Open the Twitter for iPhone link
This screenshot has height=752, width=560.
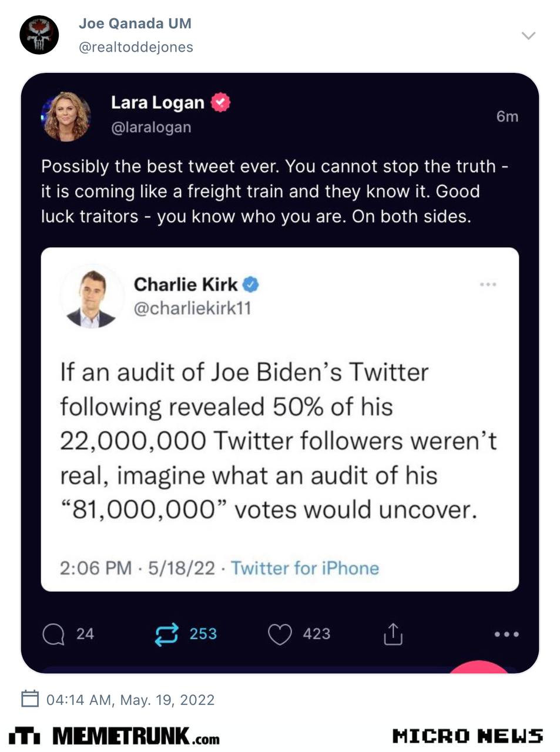[304, 568]
